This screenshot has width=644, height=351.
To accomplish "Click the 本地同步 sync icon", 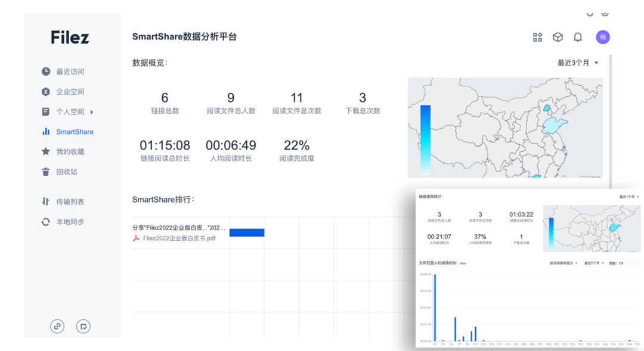I will click(x=45, y=222).
